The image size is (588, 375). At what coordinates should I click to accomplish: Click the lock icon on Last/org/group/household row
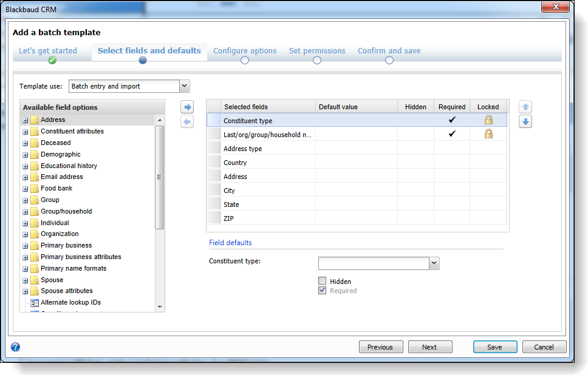tap(488, 134)
